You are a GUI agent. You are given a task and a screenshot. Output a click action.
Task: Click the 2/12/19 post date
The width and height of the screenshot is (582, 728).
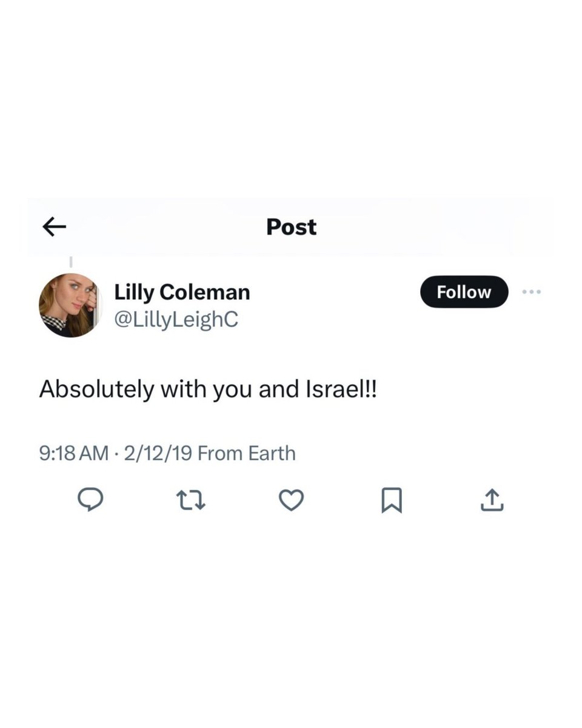(x=158, y=453)
